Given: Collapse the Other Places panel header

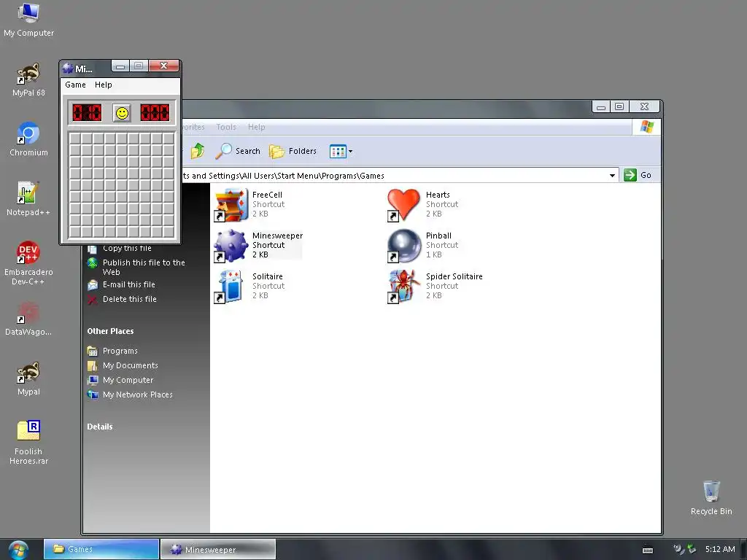Looking at the screenshot, I should click(x=110, y=331).
